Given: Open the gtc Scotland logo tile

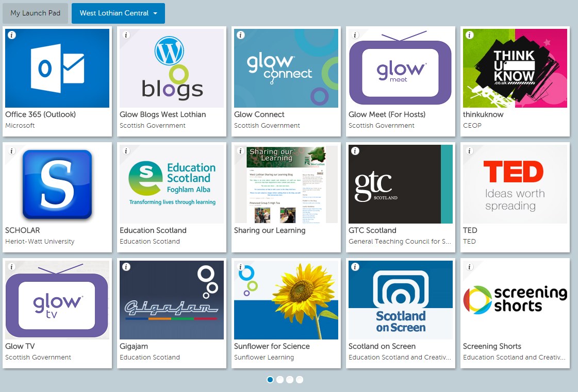Looking at the screenshot, I should 400,184.
